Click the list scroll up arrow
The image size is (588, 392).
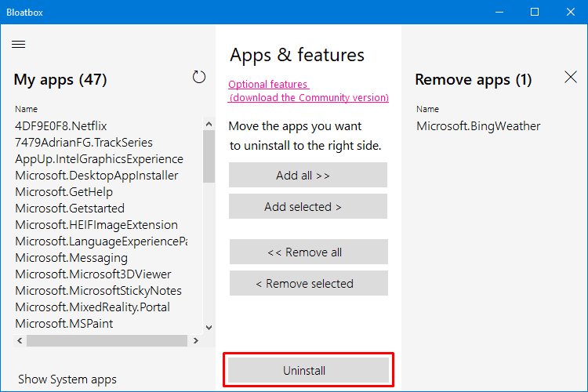209,124
